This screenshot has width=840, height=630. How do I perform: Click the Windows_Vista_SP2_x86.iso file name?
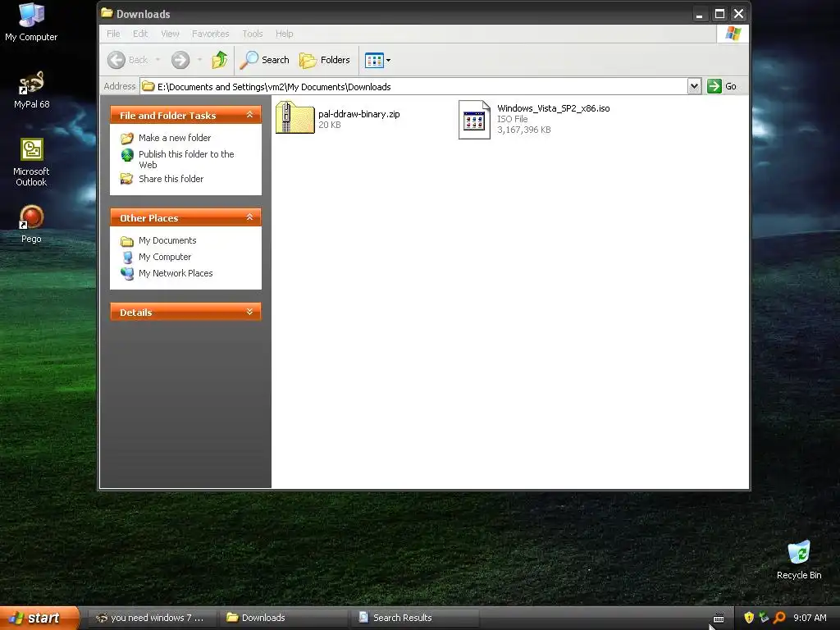pos(554,108)
